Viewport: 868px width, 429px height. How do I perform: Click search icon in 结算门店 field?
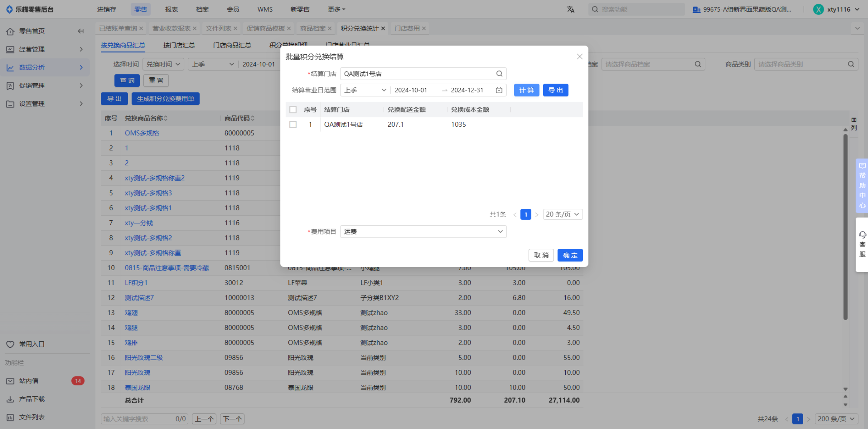coord(499,73)
